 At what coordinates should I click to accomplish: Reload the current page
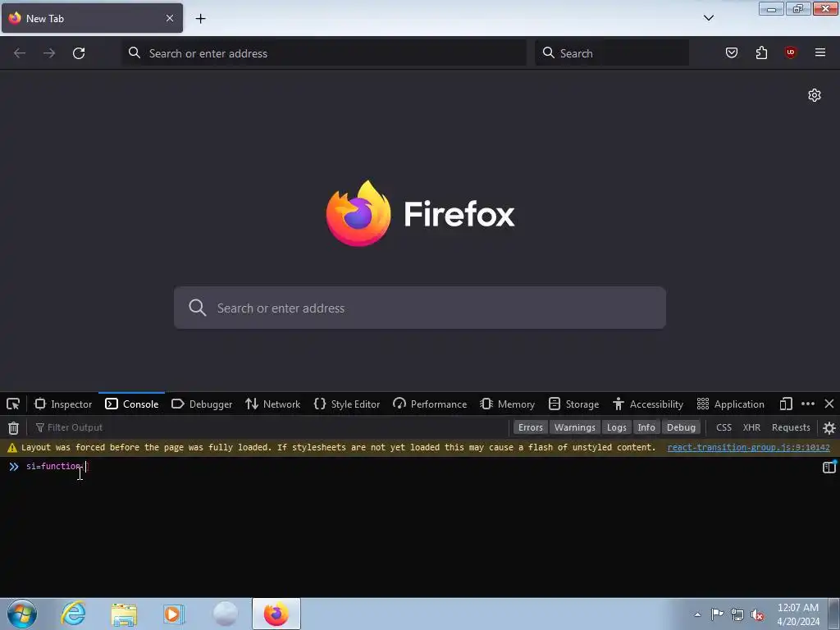(x=79, y=53)
